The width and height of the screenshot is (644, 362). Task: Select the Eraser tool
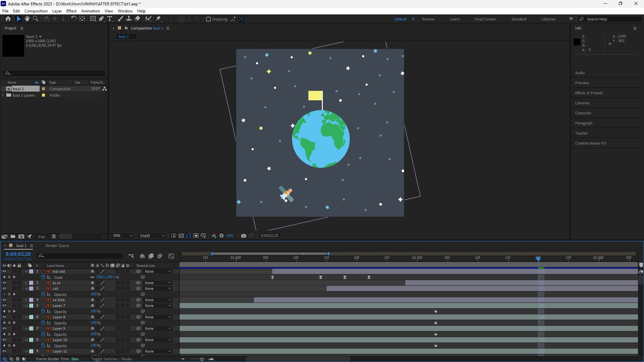tap(138, 19)
